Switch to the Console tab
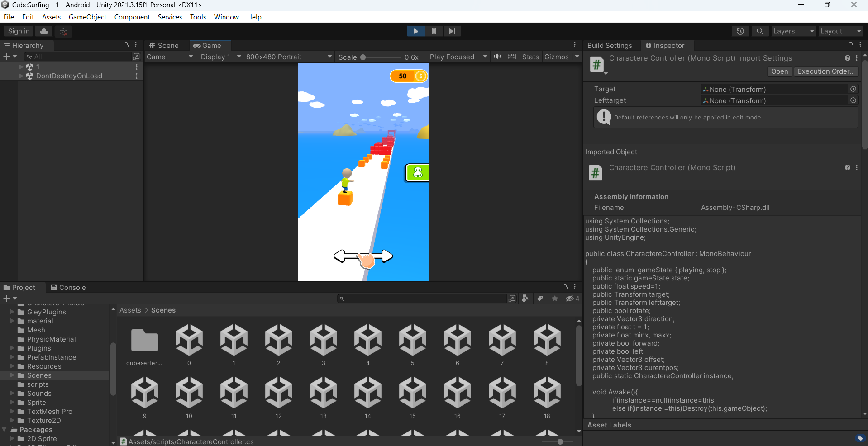Image resolution: width=868 pixels, height=446 pixels. 68,288
